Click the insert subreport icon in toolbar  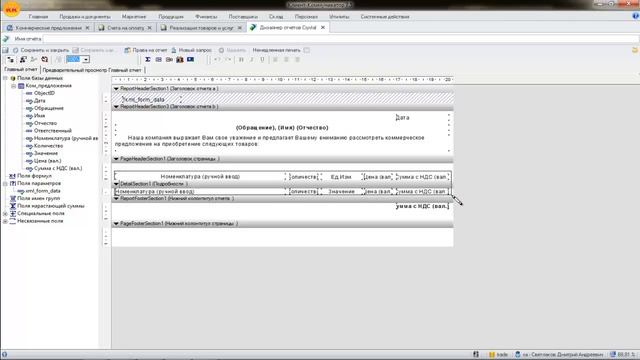[x=169, y=60]
